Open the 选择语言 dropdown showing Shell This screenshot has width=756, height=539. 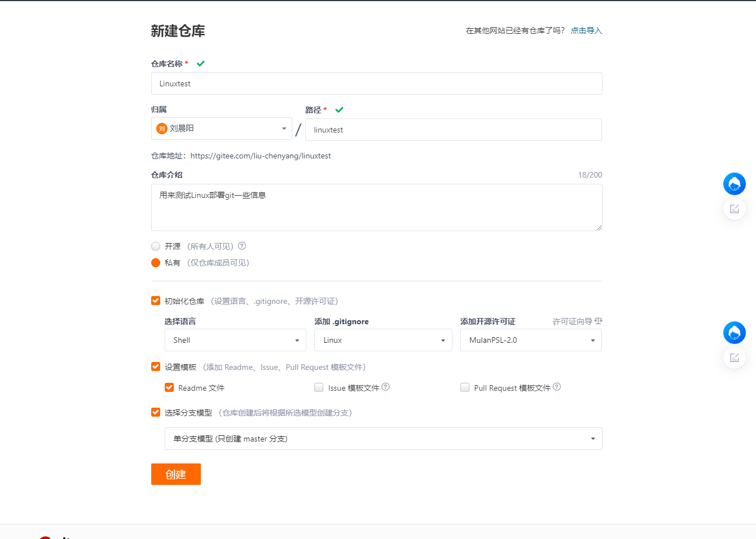(235, 340)
